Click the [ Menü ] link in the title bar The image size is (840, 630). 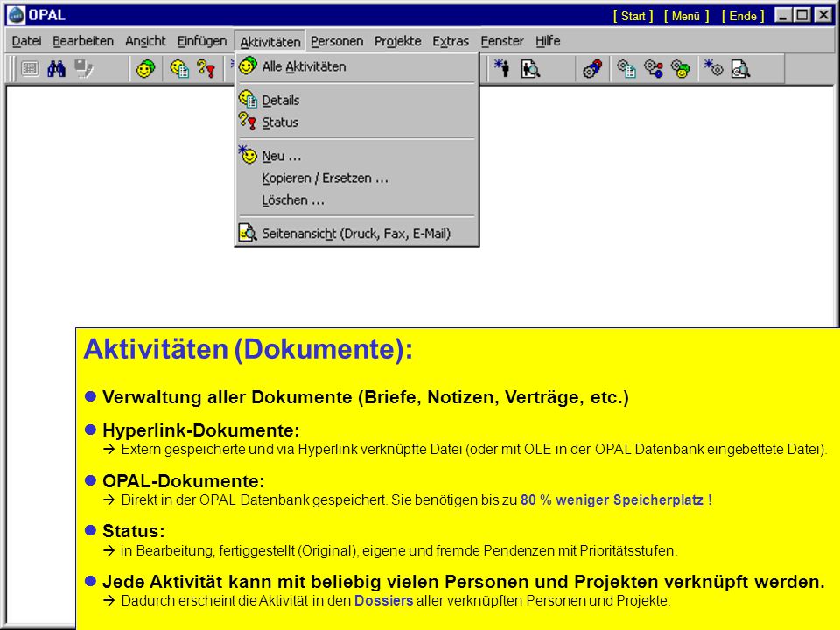point(686,16)
